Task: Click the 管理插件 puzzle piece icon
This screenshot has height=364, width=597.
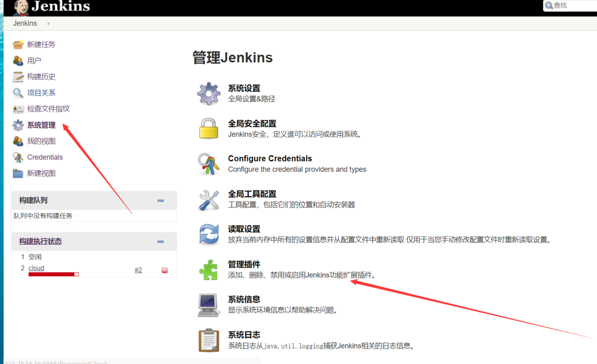Action: pos(209,269)
